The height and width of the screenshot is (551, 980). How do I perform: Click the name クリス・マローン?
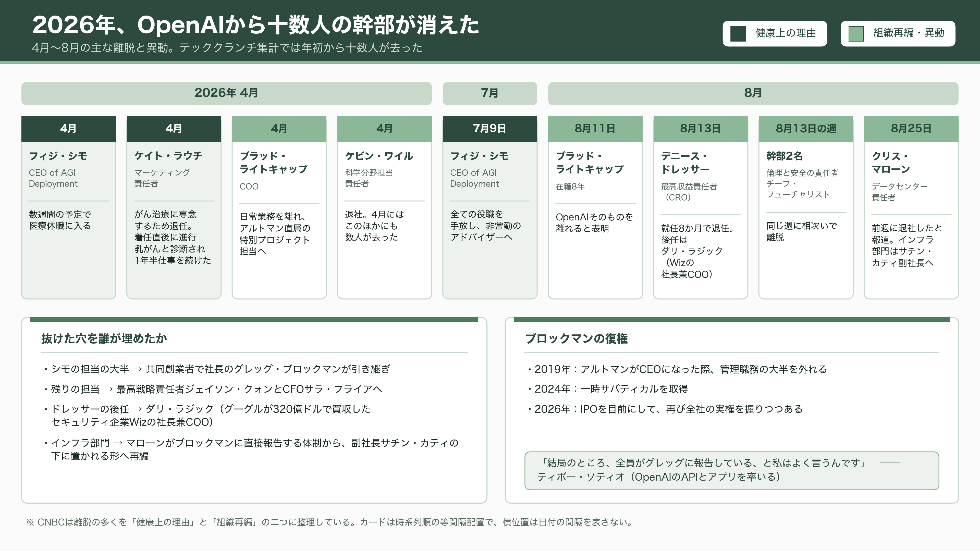point(891,163)
